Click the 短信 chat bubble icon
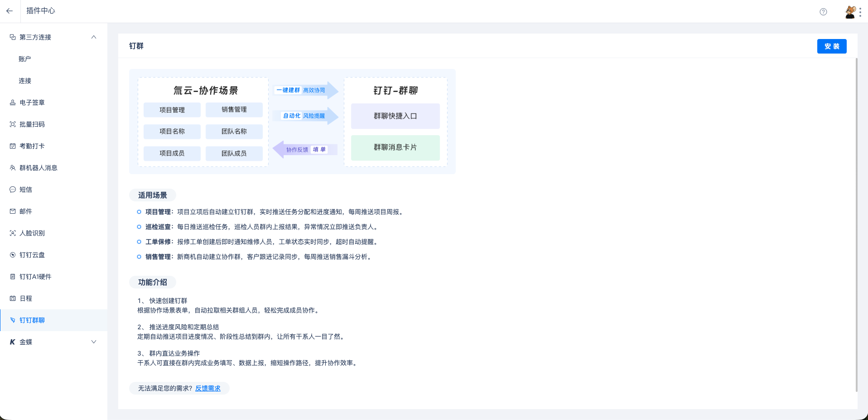The width and height of the screenshot is (868, 420). (13, 190)
